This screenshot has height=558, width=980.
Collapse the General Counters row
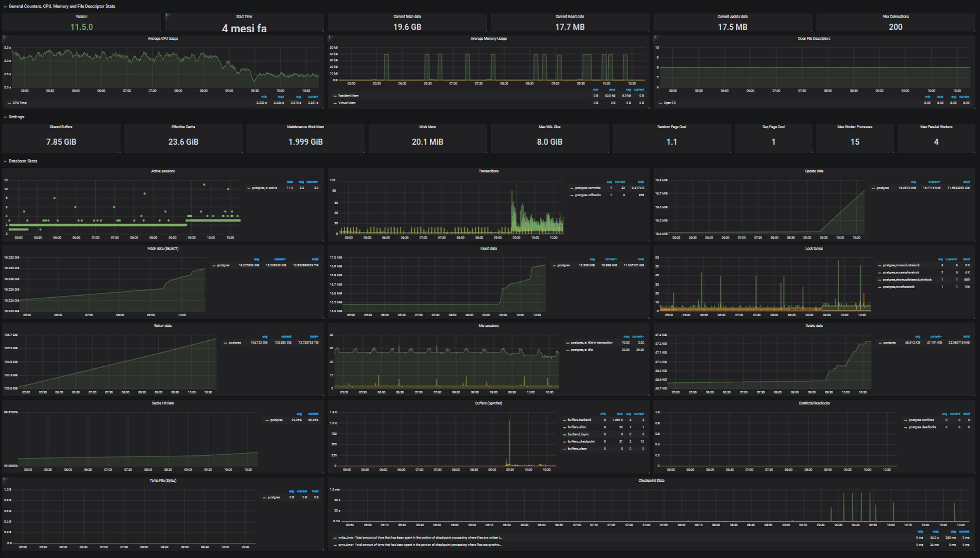click(61, 6)
